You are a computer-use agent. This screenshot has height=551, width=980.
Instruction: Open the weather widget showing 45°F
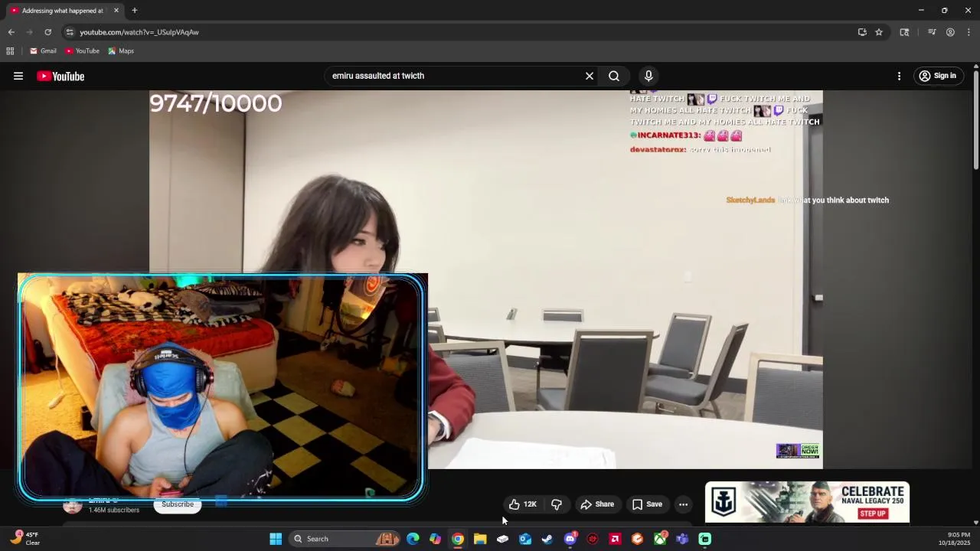coord(26,539)
